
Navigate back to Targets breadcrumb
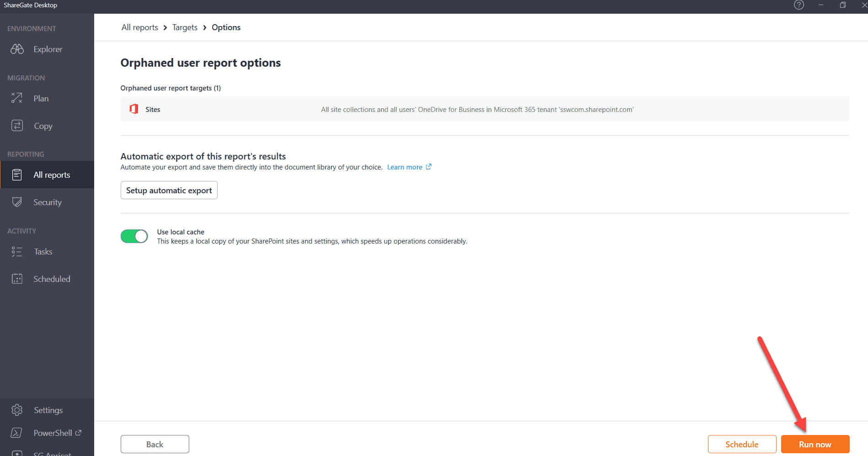click(x=185, y=27)
